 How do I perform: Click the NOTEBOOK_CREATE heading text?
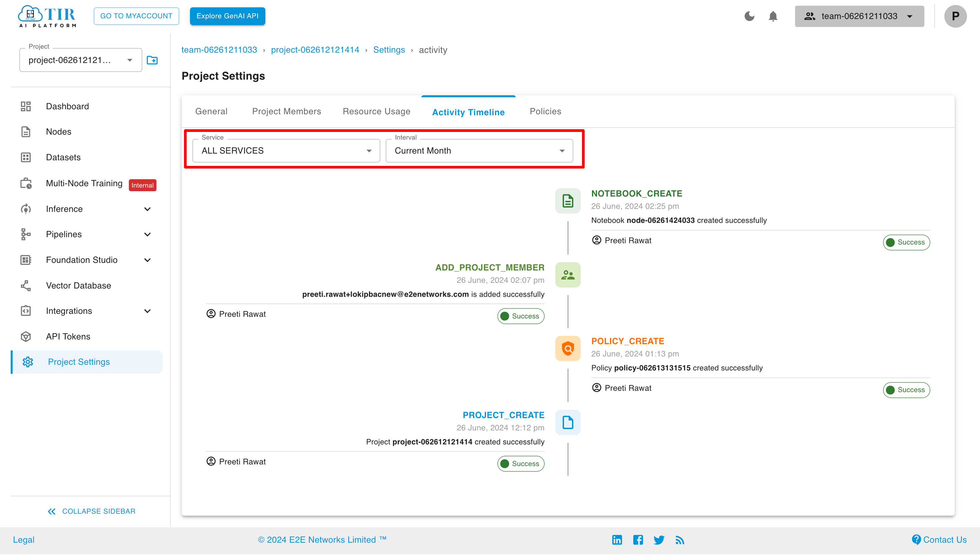[637, 194]
